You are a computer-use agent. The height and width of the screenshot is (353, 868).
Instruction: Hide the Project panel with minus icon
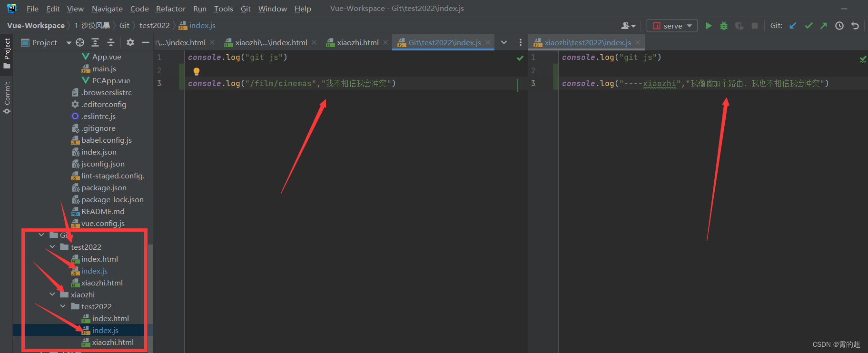click(146, 42)
